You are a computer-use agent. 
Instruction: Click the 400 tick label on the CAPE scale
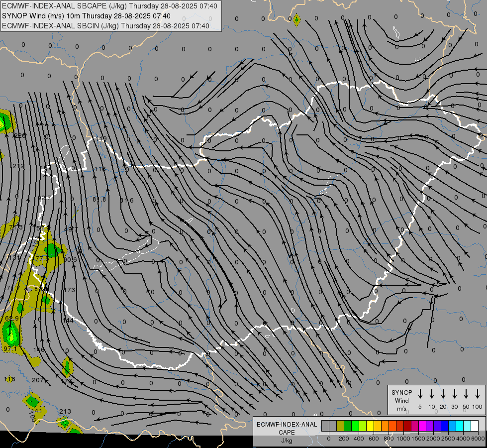[359, 439]
